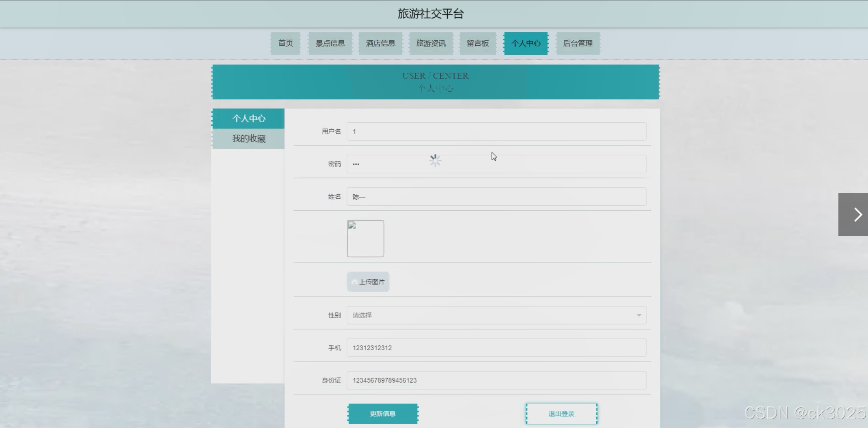This screenshot has width=868, height=428.
Task: Expand the 性别 dropdown arrow
Action: point(639,315)
